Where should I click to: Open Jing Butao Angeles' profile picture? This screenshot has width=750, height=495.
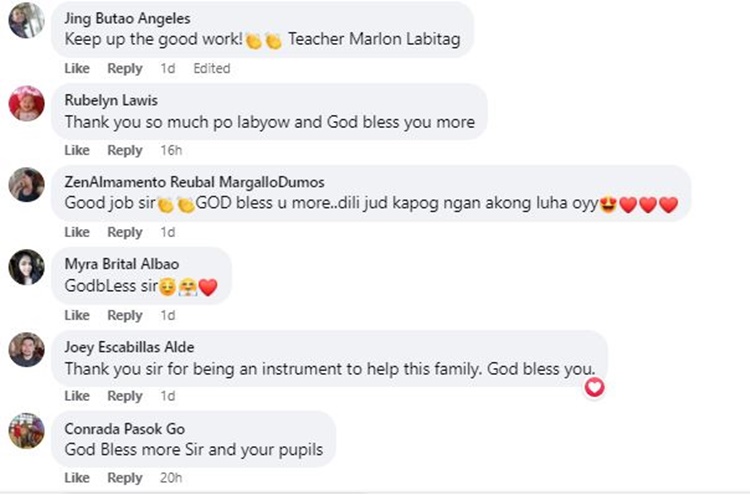[26, 21]
